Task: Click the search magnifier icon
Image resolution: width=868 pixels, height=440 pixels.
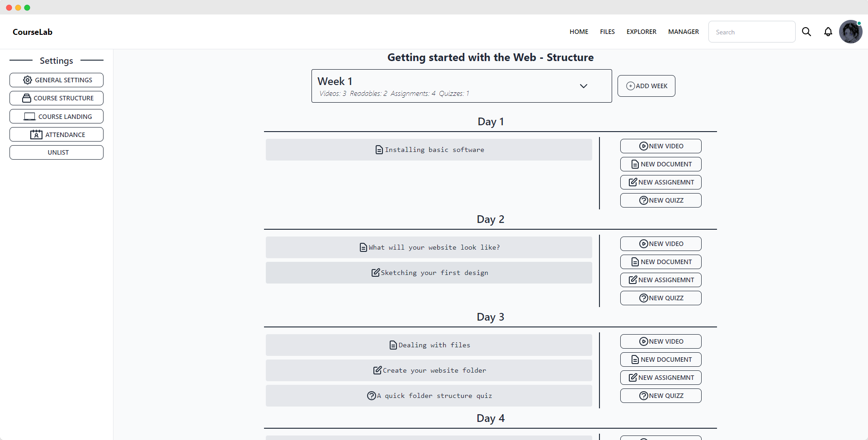Action: click(x=807, y=32)
